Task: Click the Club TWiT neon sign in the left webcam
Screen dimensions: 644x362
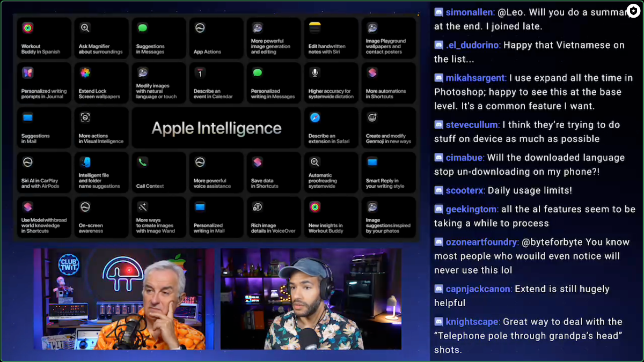Action: tap(68, 265)
